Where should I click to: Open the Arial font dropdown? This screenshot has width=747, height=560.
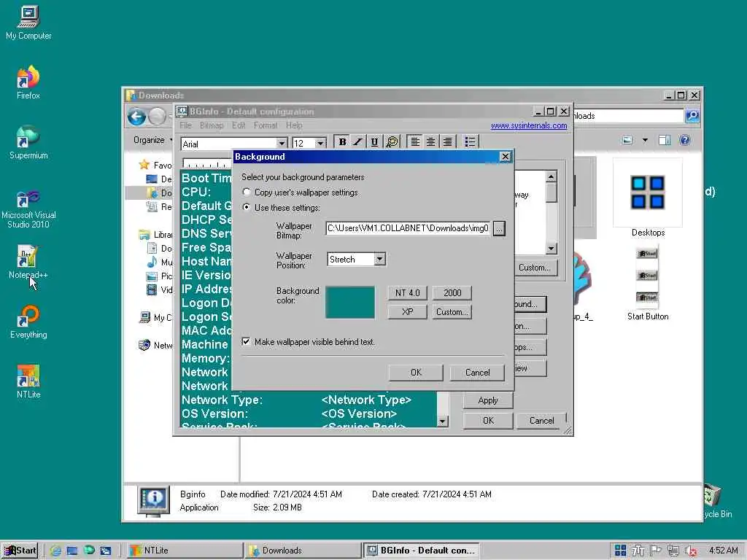282,144
